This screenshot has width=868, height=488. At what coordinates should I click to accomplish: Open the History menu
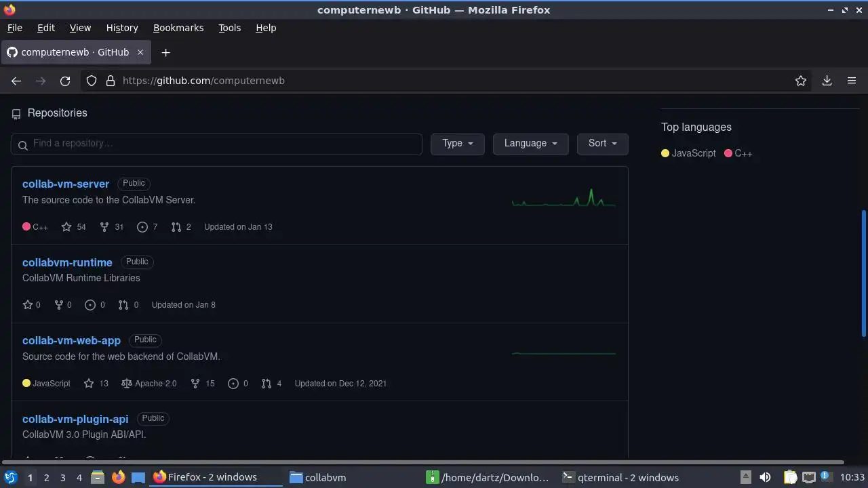122,28
